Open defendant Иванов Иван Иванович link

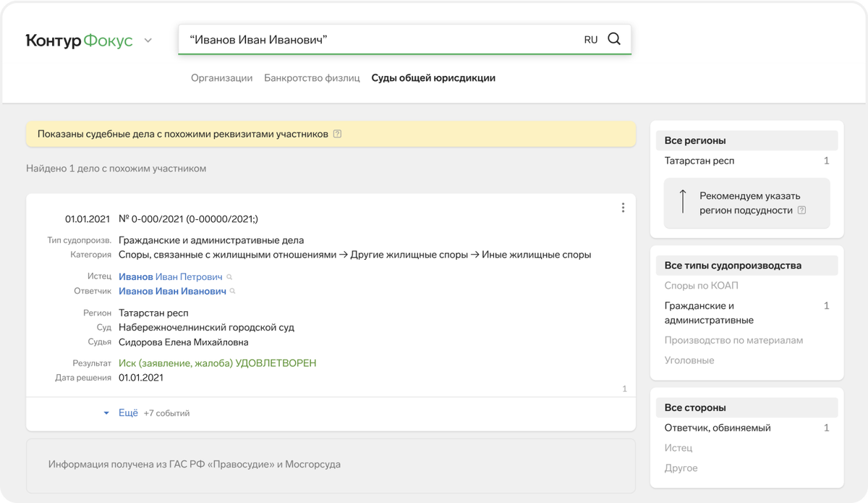[172, 291]
